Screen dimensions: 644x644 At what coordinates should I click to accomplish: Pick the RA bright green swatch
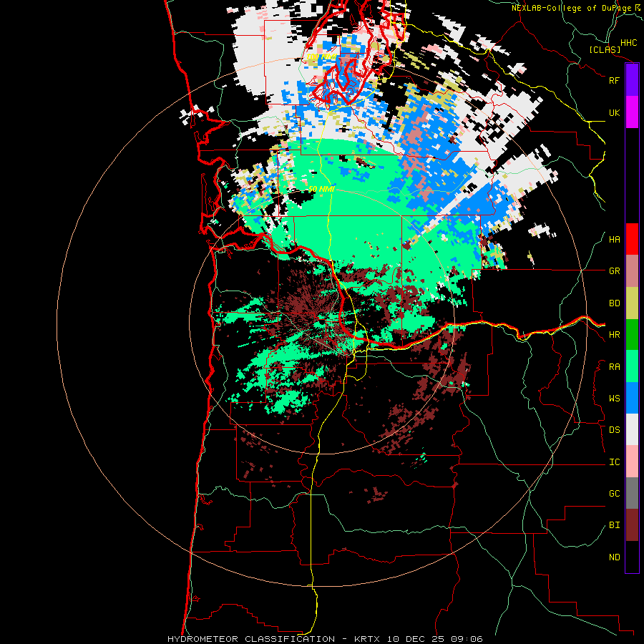point(632,366)
